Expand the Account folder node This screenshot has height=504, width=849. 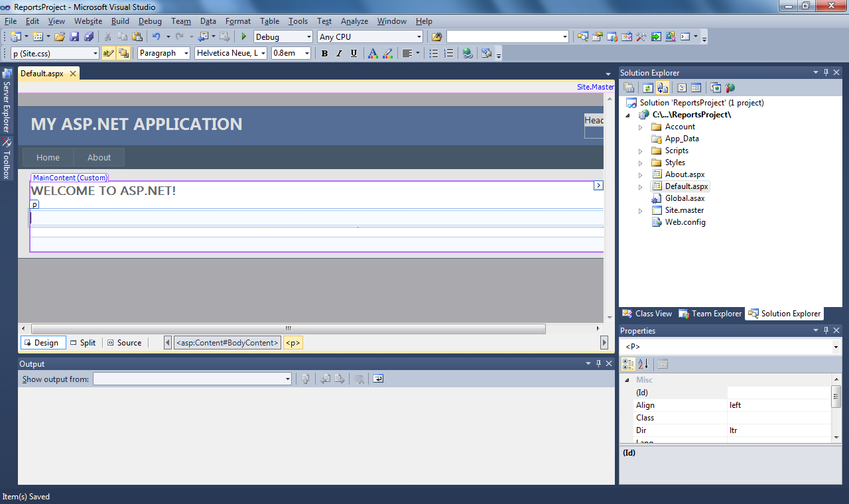[x=640, y=127]
